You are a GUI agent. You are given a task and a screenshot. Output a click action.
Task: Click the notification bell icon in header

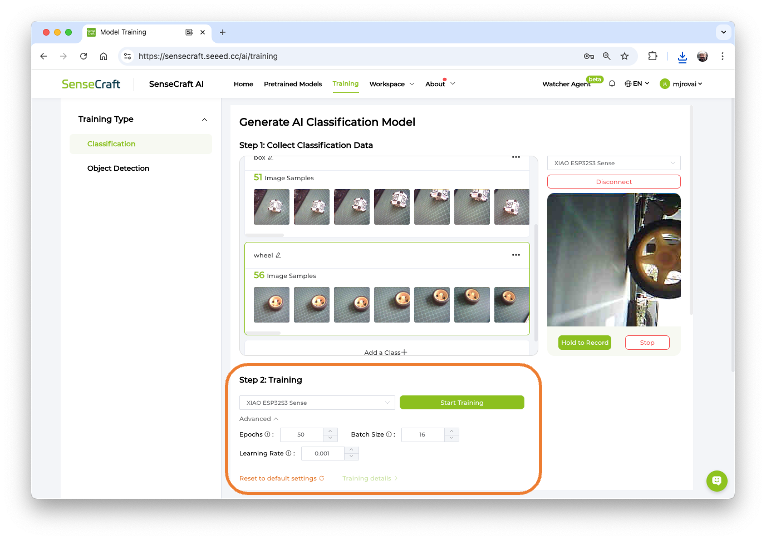(612, 84)
